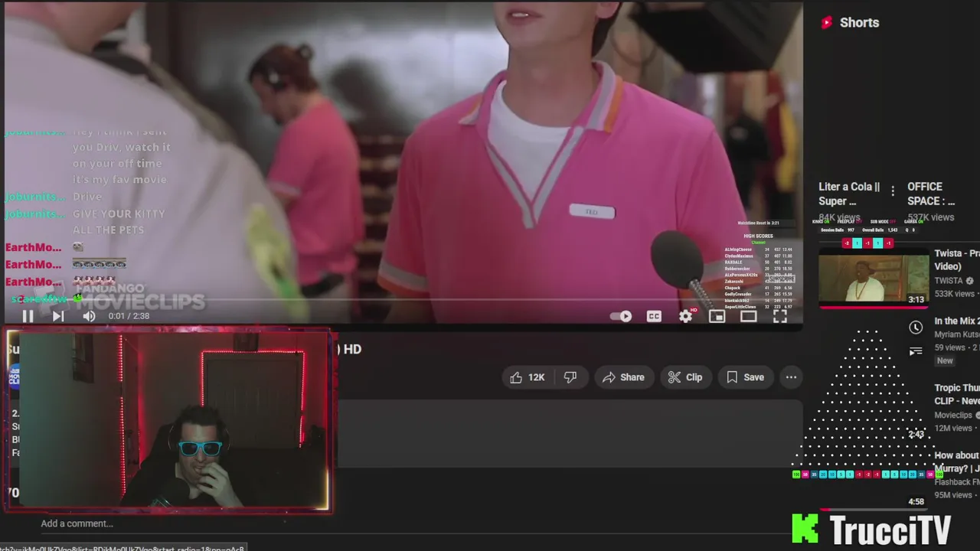Seek on the video progress bar
Viewport: 980px width, 551px height.
403,302
